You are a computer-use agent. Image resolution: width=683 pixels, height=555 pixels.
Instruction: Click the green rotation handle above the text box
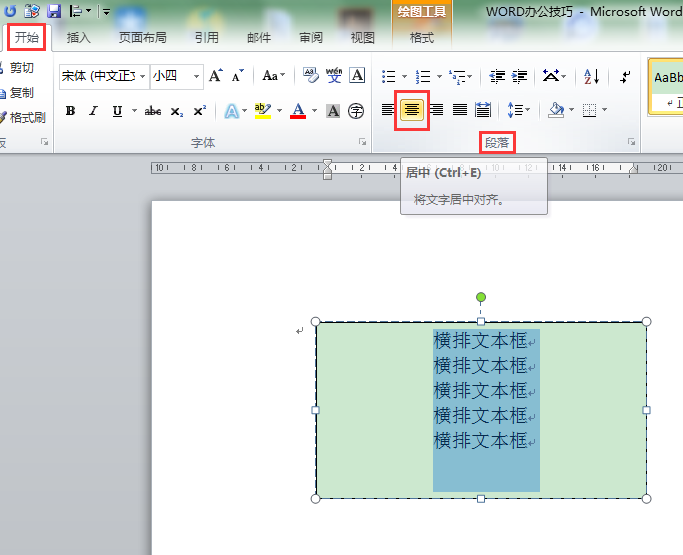(481, 297)
